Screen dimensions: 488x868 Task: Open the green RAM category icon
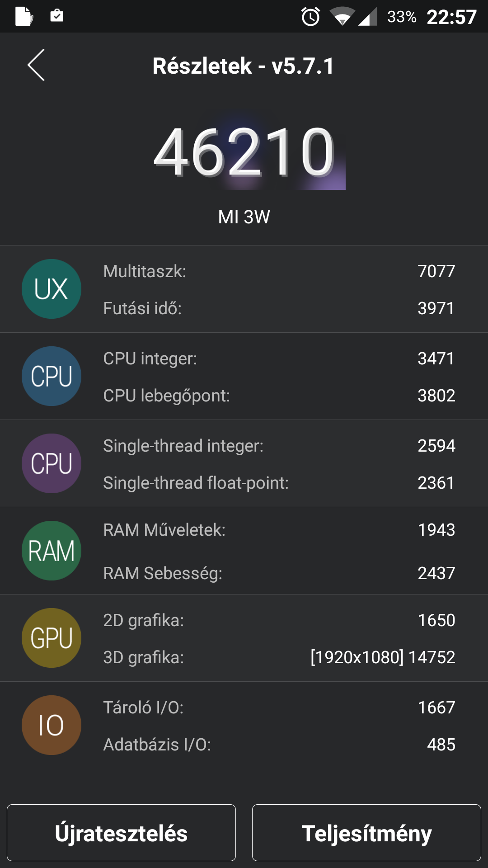click(x=52, y=551)
